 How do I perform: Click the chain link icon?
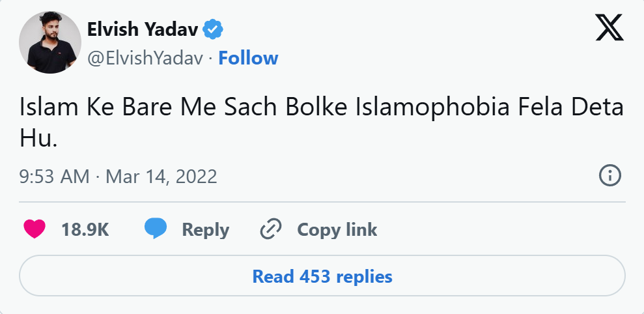click(270, 229)
